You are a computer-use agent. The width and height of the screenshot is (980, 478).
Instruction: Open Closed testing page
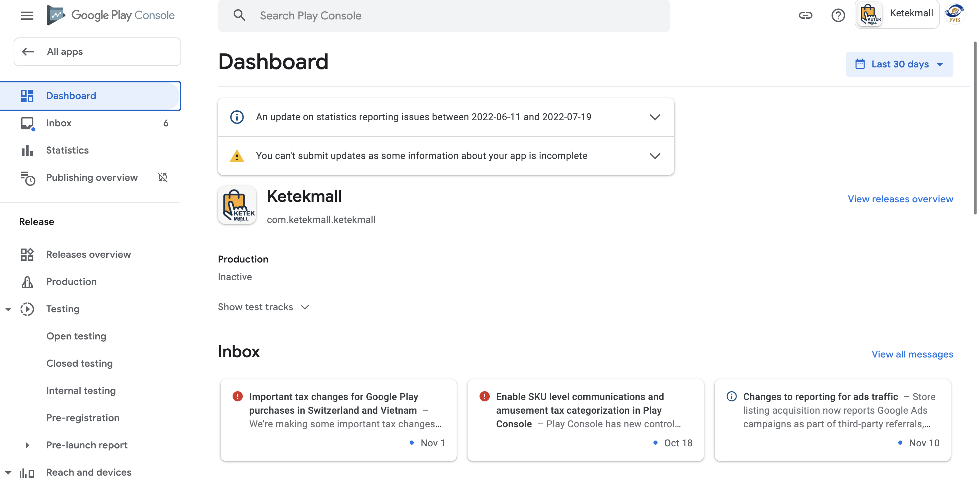[80, 364]
